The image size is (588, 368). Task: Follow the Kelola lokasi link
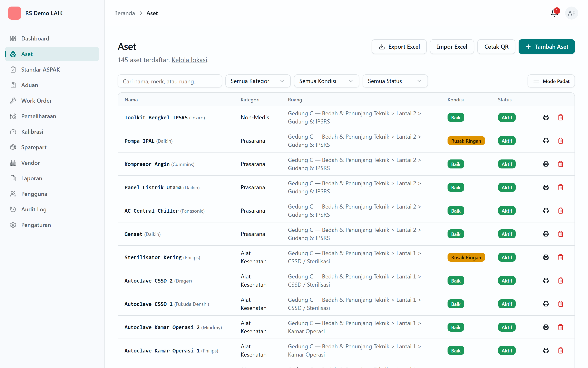click(189, 60)
